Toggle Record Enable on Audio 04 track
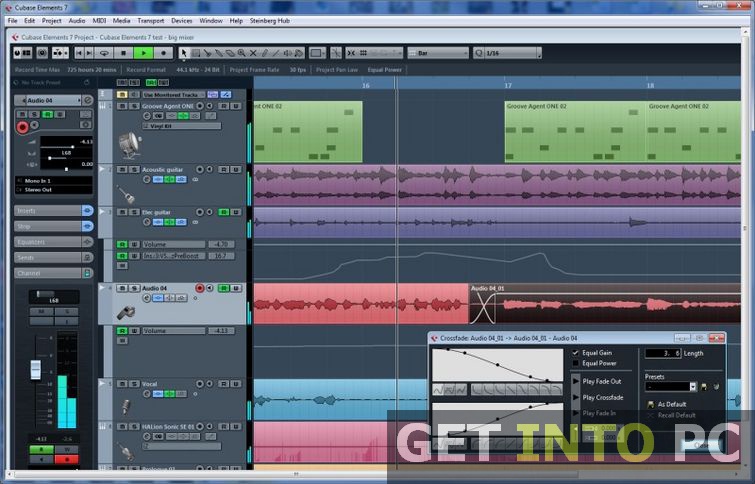The width and height of the screenshot is (755, 484). [199, 288]
